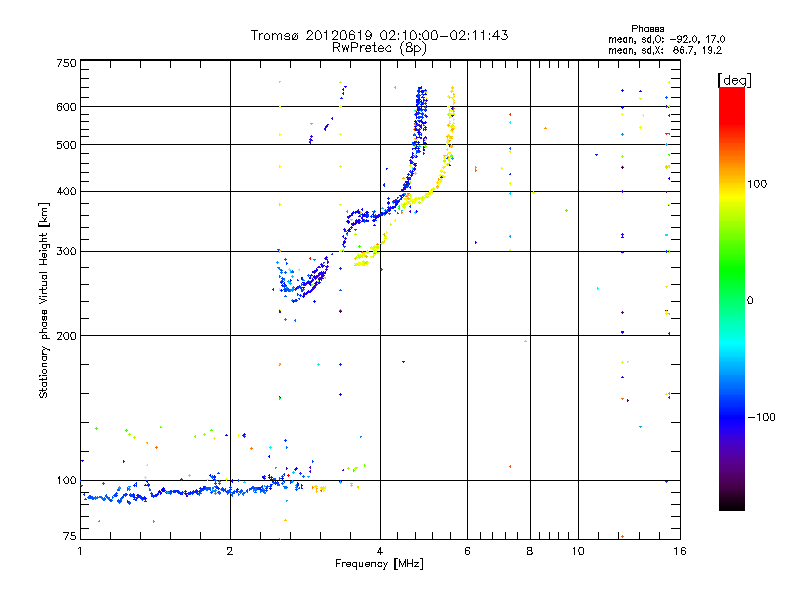Click the y-axis tick label '750'

(x=66, y=63)
